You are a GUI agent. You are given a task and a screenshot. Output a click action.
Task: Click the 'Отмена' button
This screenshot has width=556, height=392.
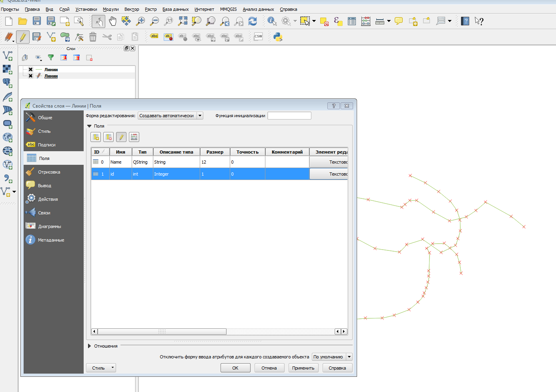click(269, 368)
